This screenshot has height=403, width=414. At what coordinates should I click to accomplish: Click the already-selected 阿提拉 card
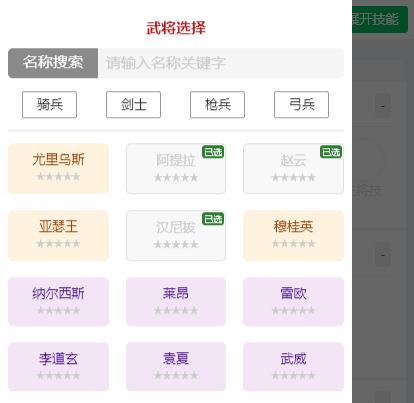pyautogui.click(x=176, y=168)
